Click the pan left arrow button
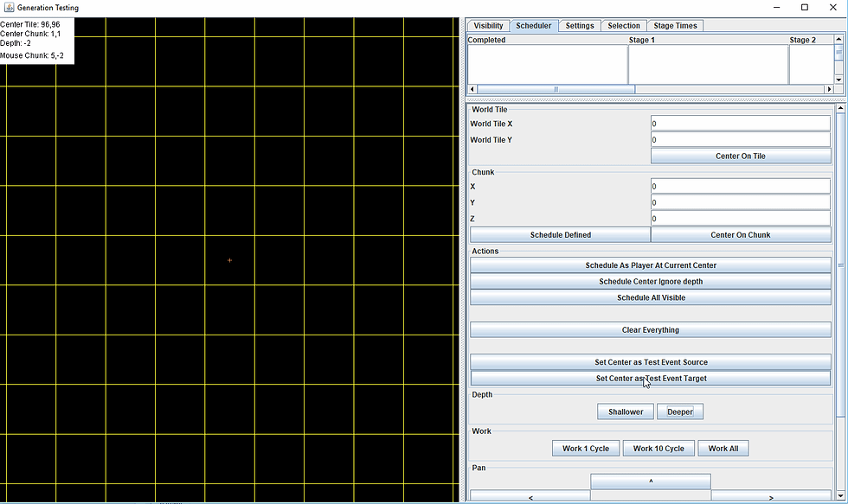The width and height of the screenshot is (848, 504). 530,496
